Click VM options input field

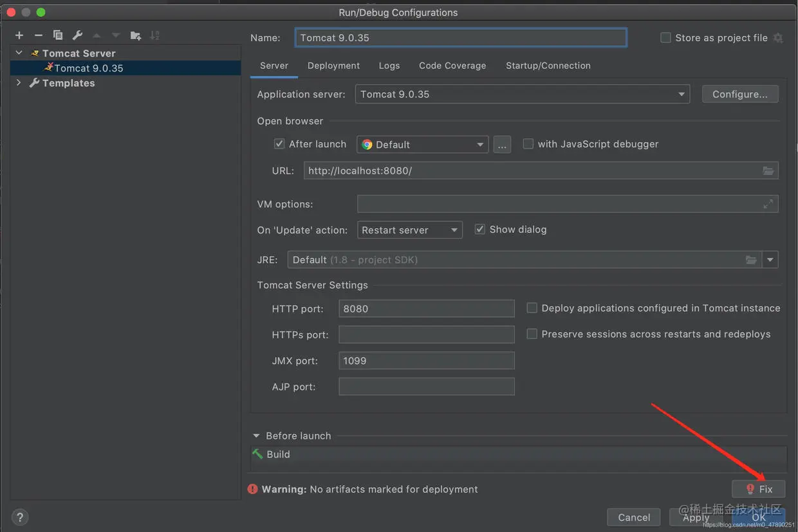click(568, 204)
